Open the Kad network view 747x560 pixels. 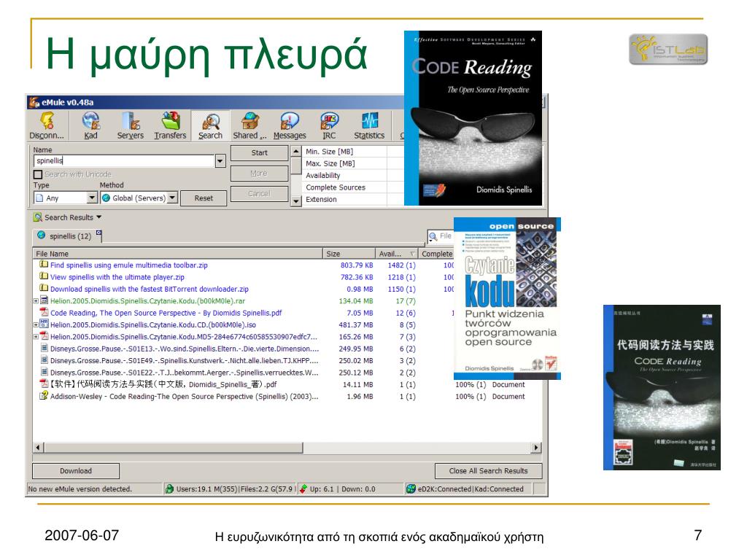(x=90, y=125)
